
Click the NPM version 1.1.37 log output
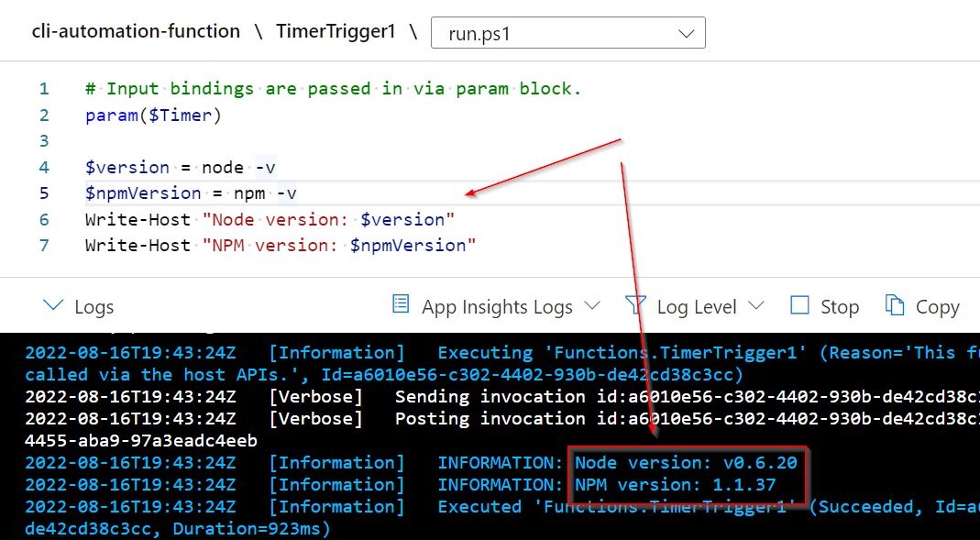coord(675,485)
